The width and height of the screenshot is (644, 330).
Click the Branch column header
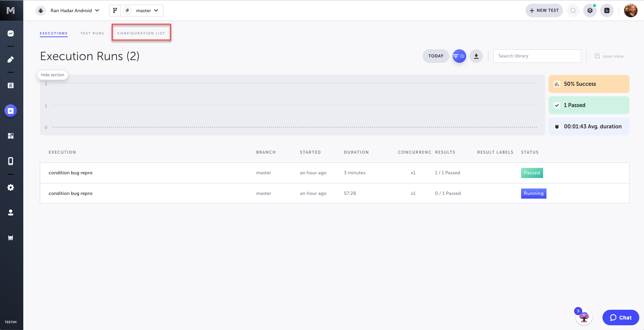tap(266, 152)
